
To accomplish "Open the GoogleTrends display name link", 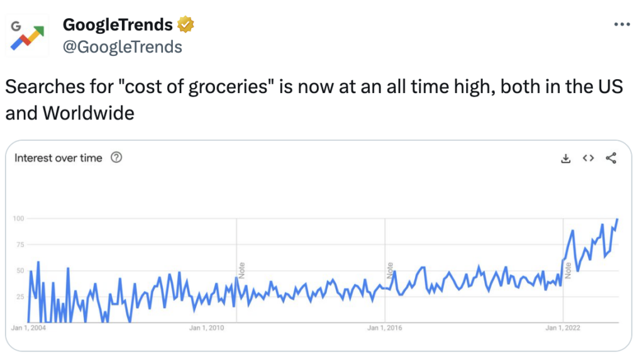I will point(118,25).
